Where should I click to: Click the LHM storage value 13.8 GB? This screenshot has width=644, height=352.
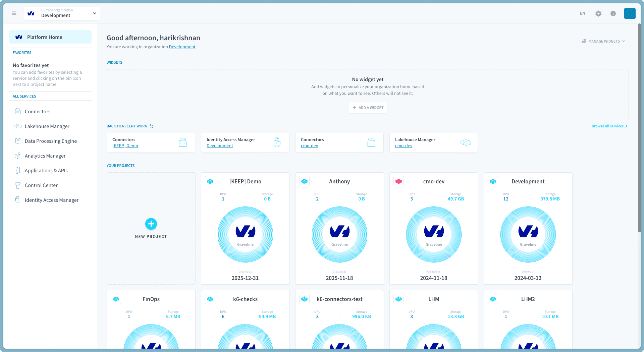click(456, 316)
